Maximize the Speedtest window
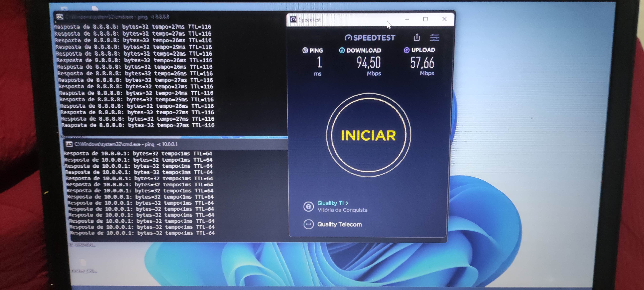 [x=425, y=19]
